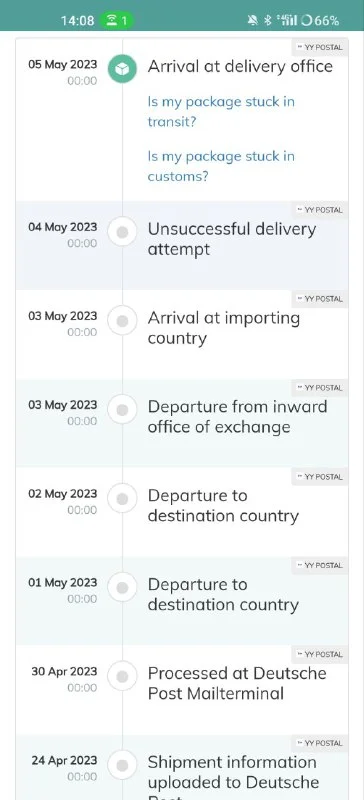The image size is (364, 800).
Task: Tap YY POSTAL tag on unsuccessful delivery entry
Action: [320, 210]
